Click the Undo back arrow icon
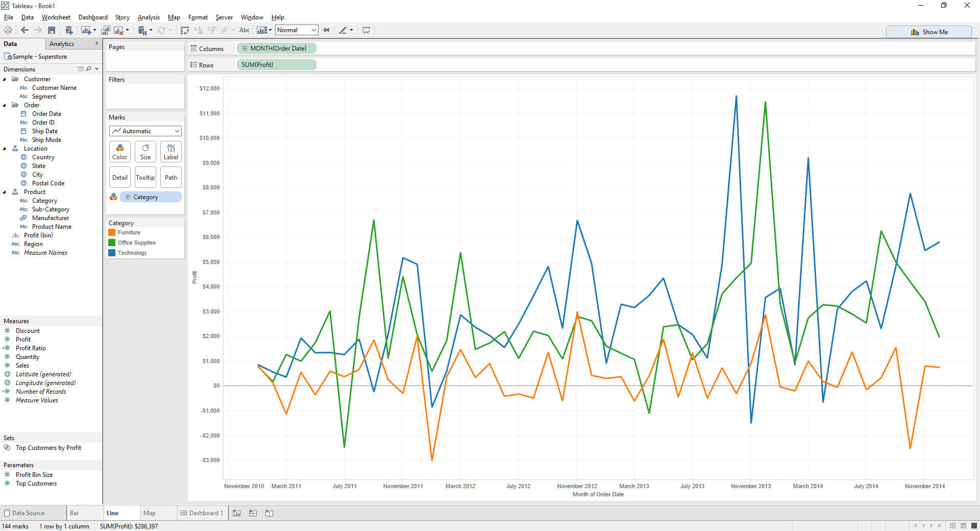The width and height of the screenshot is (980, 531). click(24, 31)
